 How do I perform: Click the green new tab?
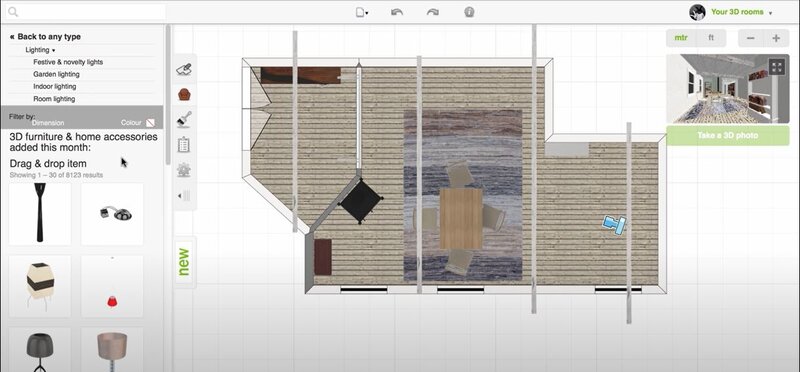point(184,262)
